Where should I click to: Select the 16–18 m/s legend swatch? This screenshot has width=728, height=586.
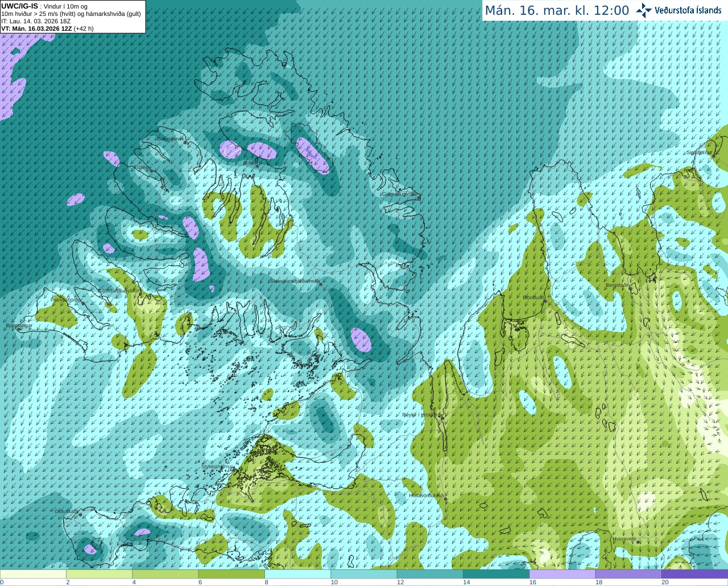click(562, 574)
